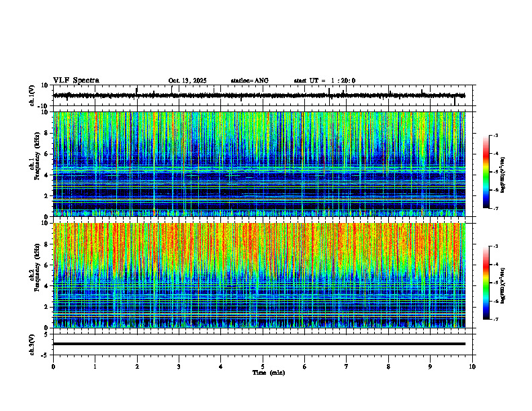
Task: Click the "2" kHz tick on ch.1 spectrogram
Action: [x=46, y=195]
